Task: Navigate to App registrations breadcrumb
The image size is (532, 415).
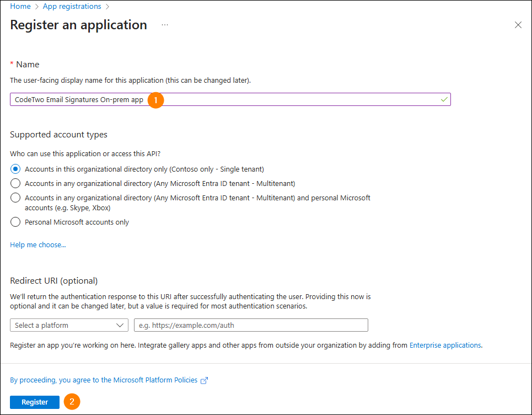Action: (72, 7)
